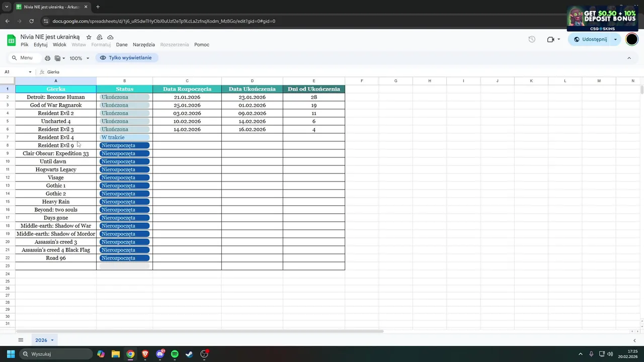Viewport: 644px width, 362px height.
Task: Open the Google Sheets home icon
Action: [11, 40]
